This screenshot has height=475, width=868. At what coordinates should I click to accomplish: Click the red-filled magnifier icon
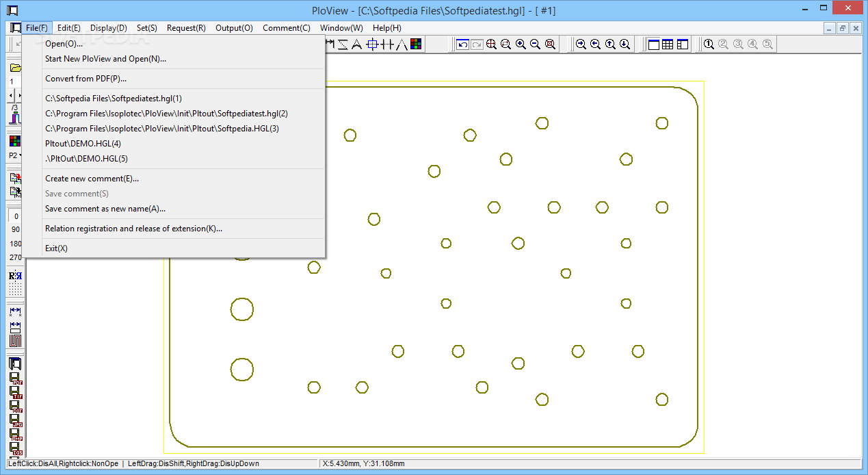[549, 44]
